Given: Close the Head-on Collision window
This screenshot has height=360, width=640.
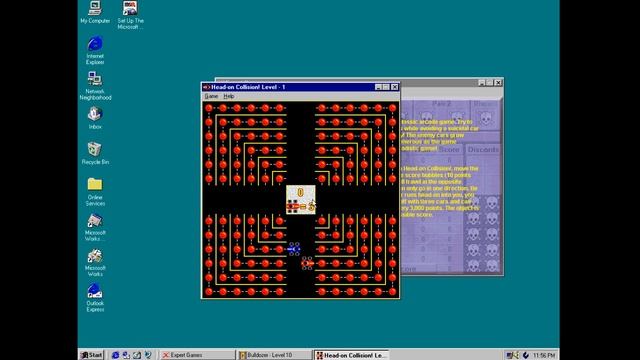Looking at the screenshot, I should click(395, 87).
